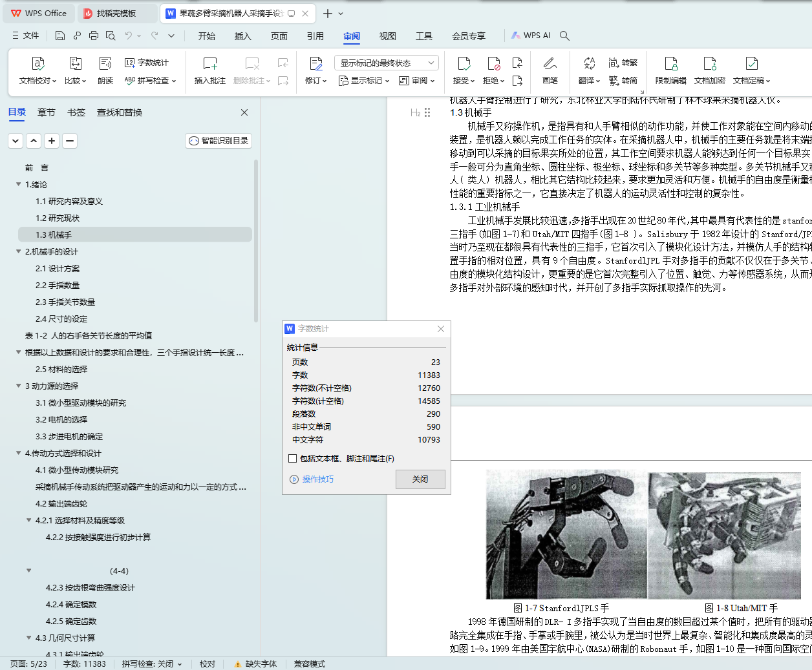Screen dimensions: 812x670
Task: Collapse the 2.机械手的设计 section
Action: pyautogui.click(x=18, y=251)
